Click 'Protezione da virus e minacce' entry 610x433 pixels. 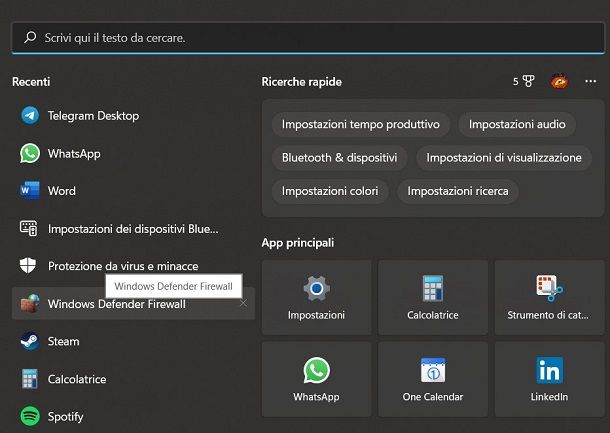pyautogui.click(x=123, y=266)
